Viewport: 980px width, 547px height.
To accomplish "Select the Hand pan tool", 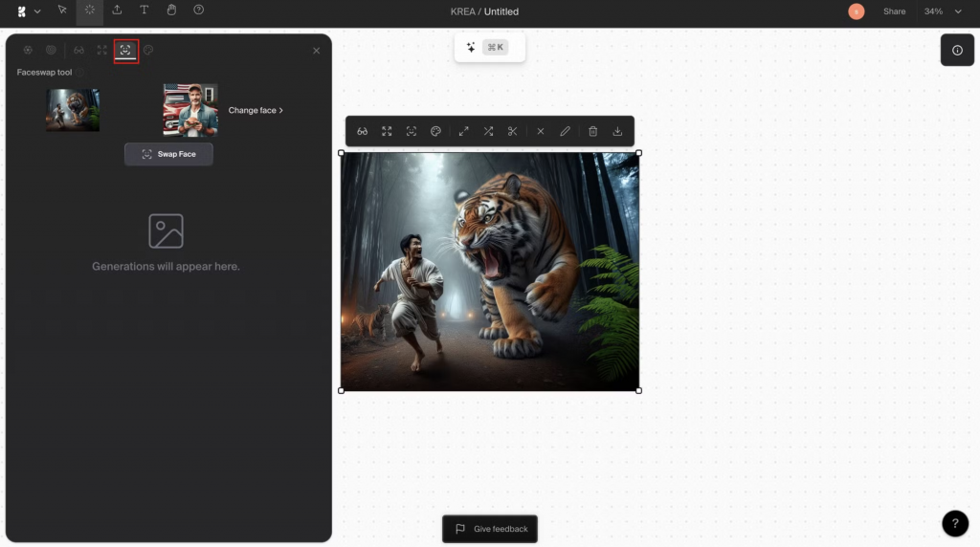I will (171, 10).
